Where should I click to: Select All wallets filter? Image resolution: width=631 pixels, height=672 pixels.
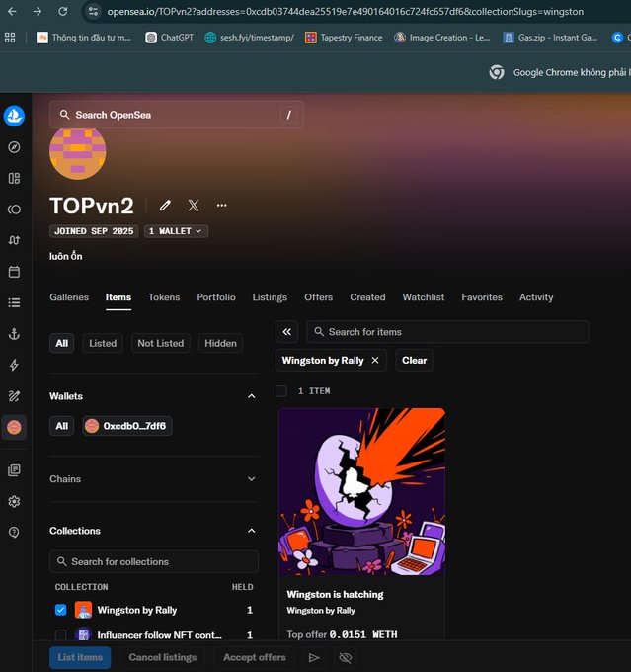pyautogui.click(x=61, y=426)
